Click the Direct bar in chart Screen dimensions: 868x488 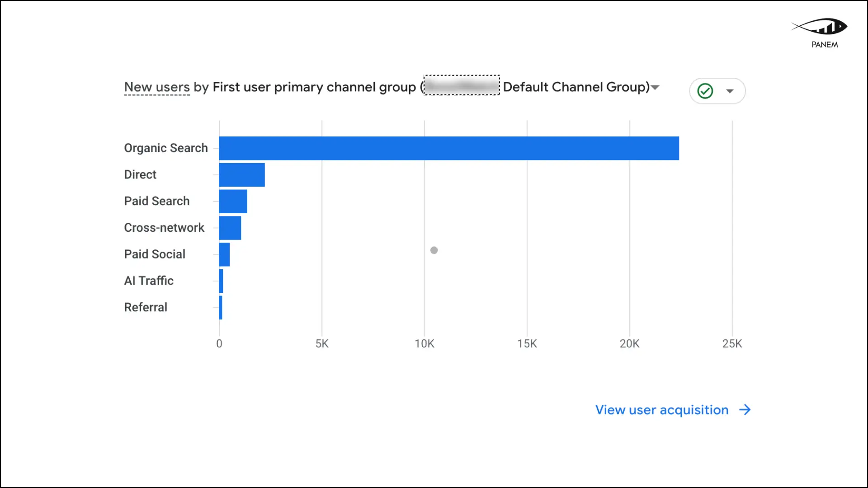pyautogui.click(x=241, y=175)
